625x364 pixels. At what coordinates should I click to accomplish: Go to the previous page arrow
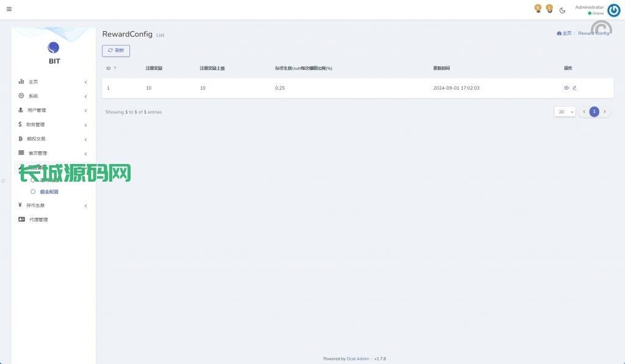tap(584, 112)
